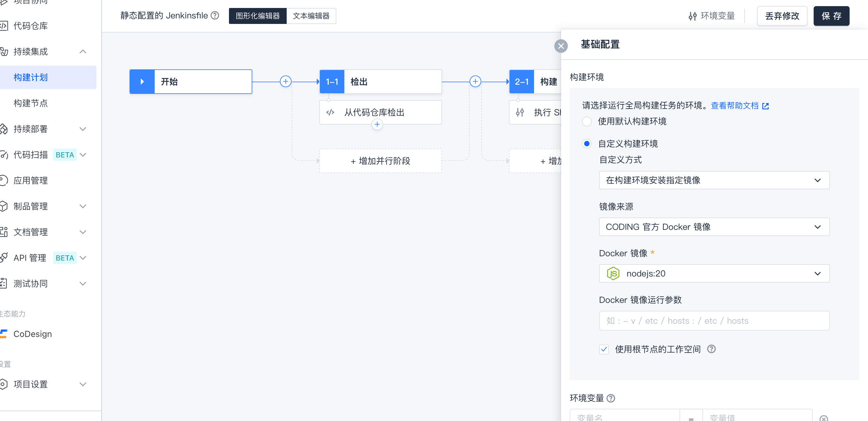Image resolution: width=868 pixels, height=421 pixels.
Task: Click the 保存 button
Action: pyautogui.click(x=831, y=16)
